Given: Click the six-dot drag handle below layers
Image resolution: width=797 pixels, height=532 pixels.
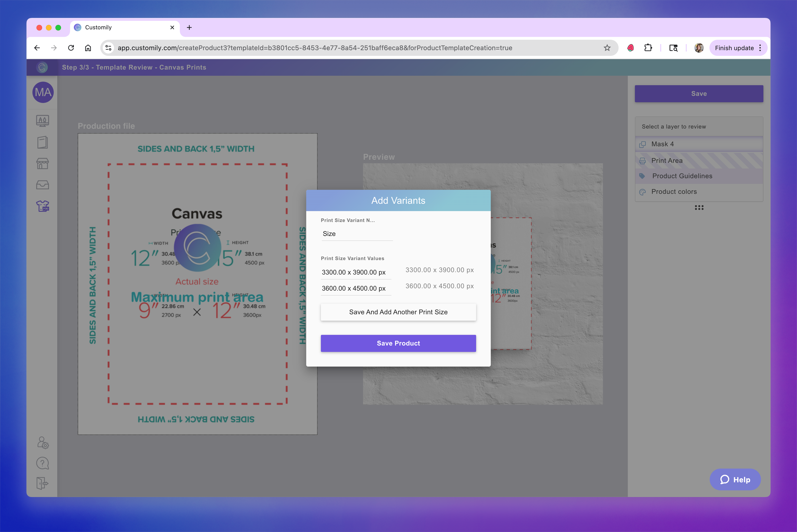Looking at the screenshot, I should click(x=699, y=207).
